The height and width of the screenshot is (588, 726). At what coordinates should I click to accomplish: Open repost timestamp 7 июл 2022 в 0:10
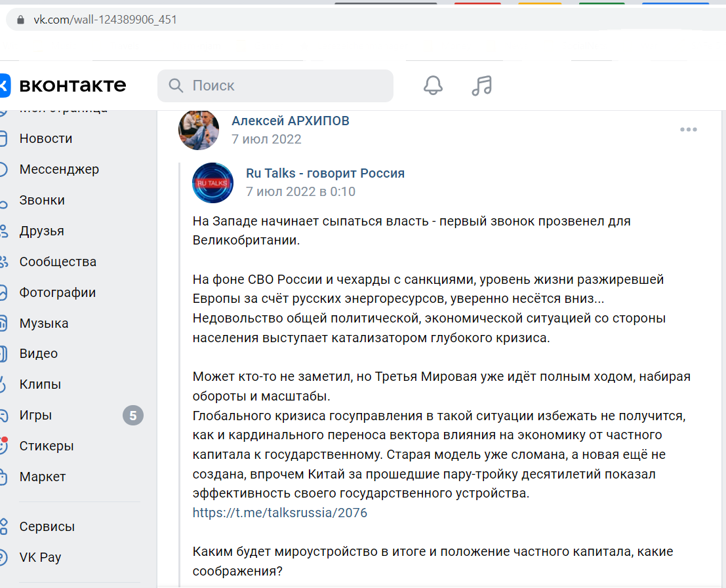300,191
